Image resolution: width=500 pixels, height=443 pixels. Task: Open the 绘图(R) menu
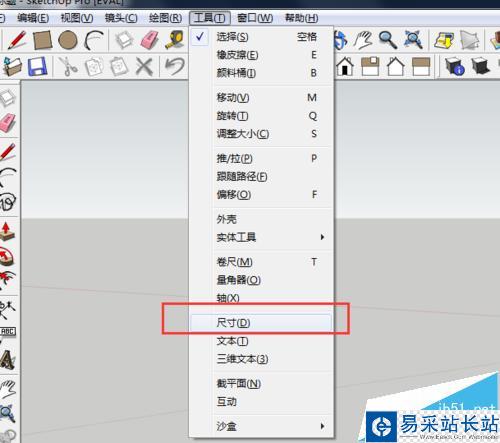[166, 18]
